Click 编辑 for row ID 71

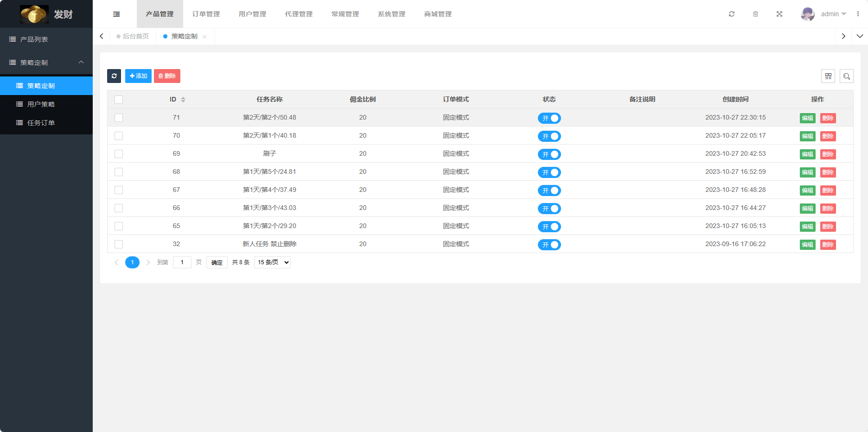pos(808,118)
